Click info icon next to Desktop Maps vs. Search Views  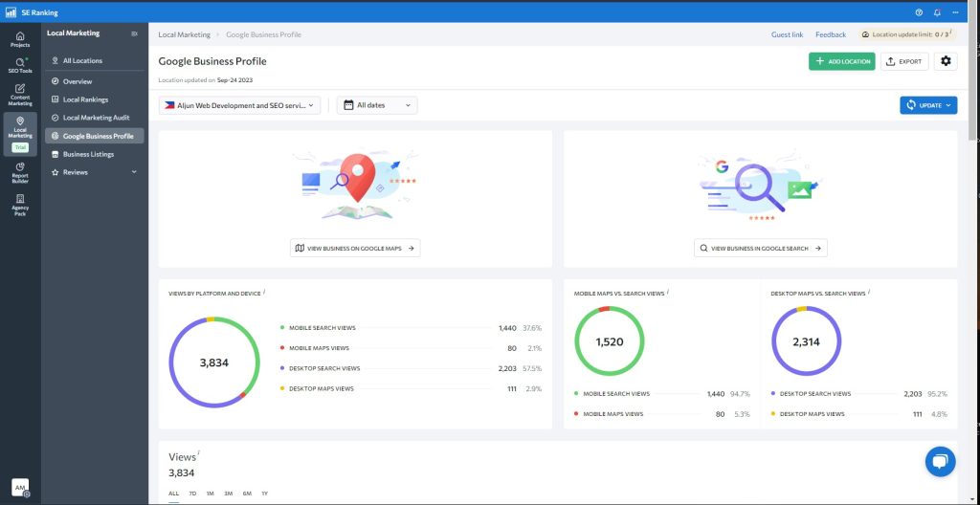[x=869, y=291]
